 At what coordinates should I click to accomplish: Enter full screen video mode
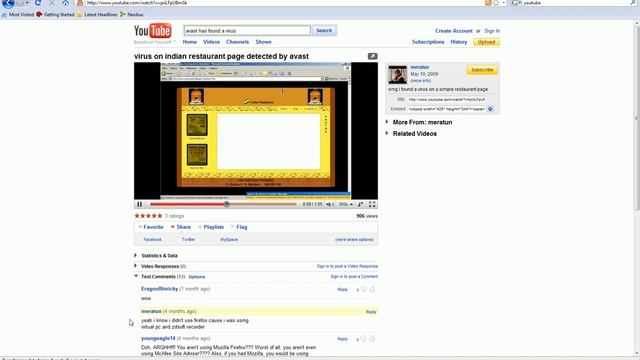(x=372, y=204)
